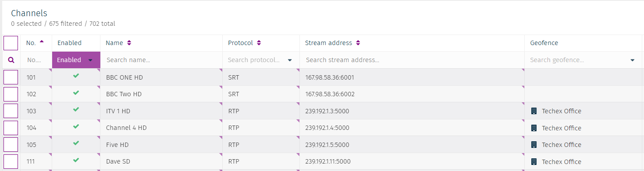Viewport: 644px width, 171px height.
Task: Focus the channel number filter field
Action: pos(36,60)
